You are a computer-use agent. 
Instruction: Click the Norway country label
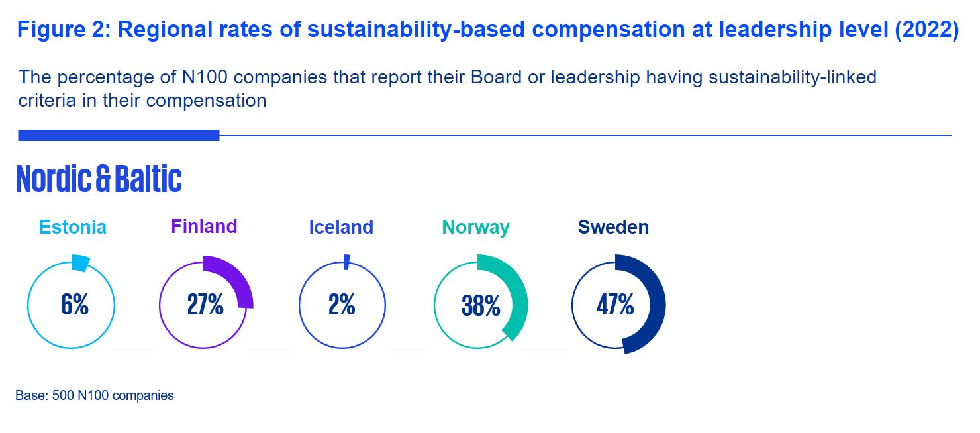pyautogui.click(x=475, y=227)
